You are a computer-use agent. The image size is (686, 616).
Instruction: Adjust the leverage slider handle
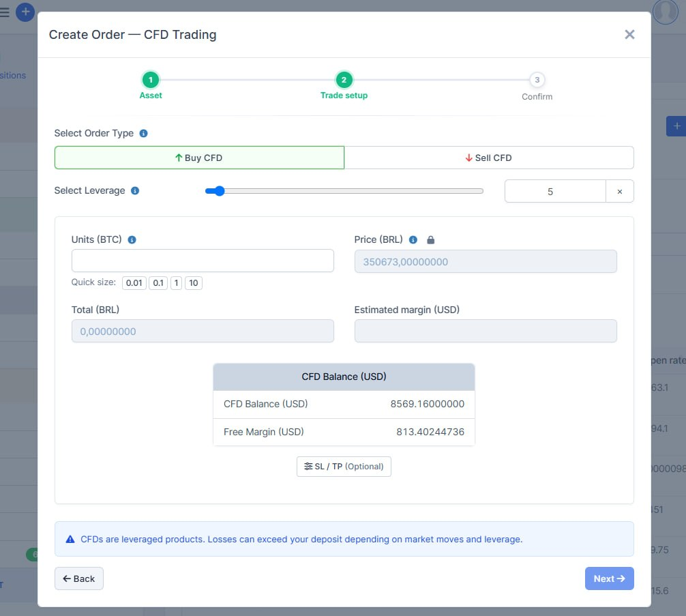pos(219,191)
